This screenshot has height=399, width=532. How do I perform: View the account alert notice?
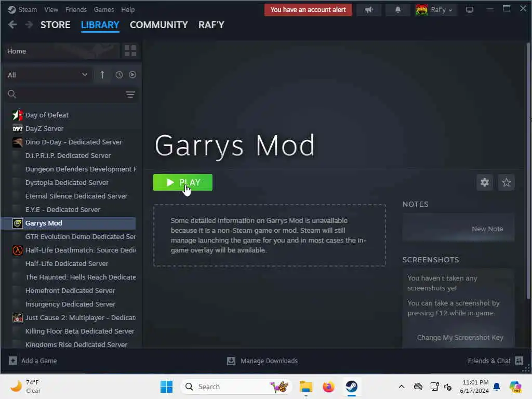point(308,10)
